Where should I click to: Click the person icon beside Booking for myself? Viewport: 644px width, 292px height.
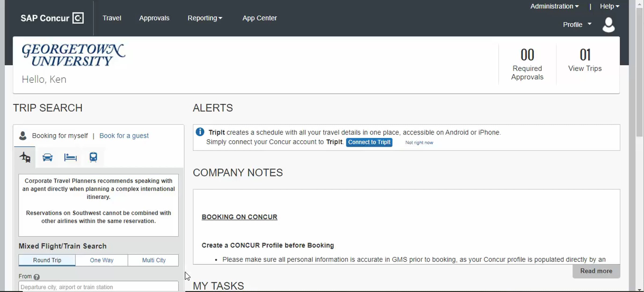click(23, 136)
